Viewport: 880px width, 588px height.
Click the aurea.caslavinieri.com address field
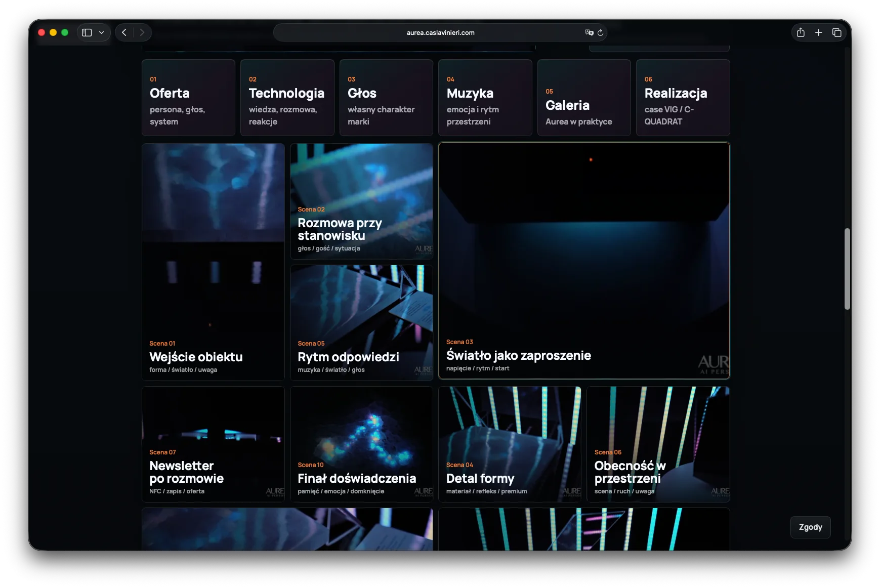pyautogui.click(x=440, y=32)
